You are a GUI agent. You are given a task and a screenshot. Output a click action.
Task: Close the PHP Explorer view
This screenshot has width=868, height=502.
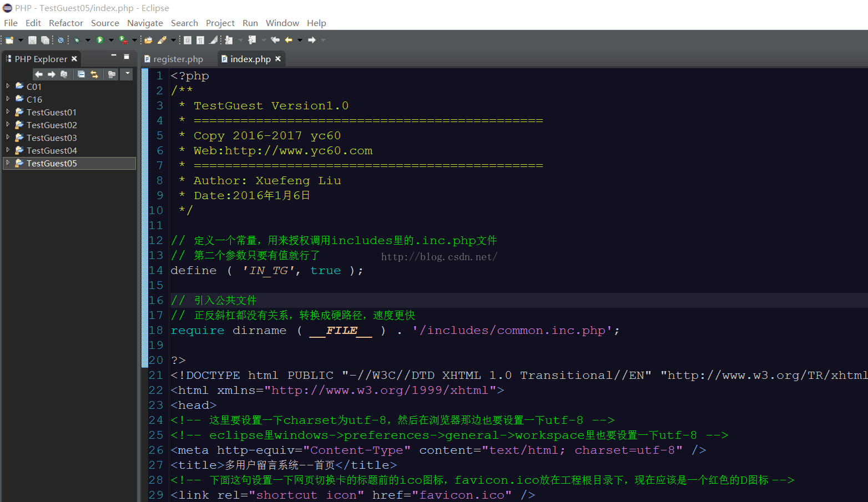pos(74,58)
